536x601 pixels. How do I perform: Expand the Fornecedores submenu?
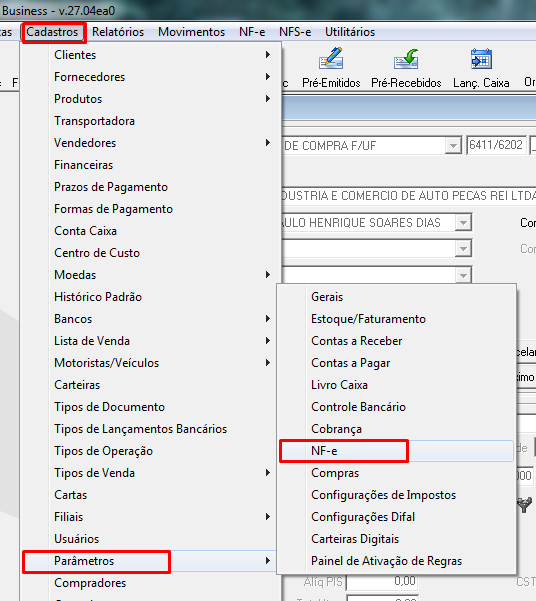click(151, 77)
